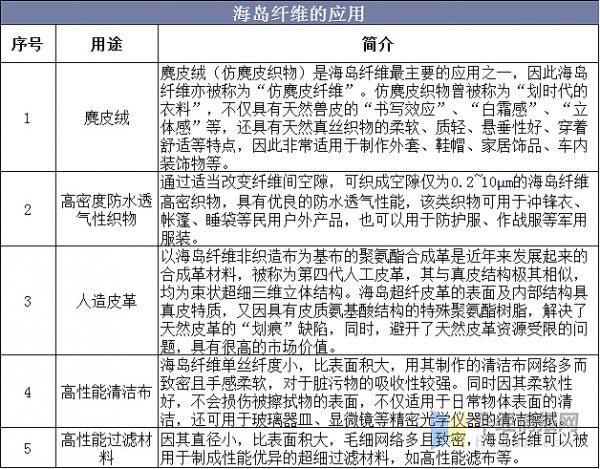Click the row number 2 cell
Viewport: 600px width, 469px height.
point(28,209)
